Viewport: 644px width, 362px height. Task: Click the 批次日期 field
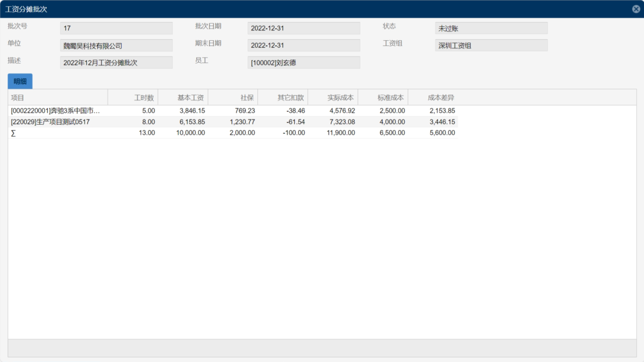(x=303, y=28)
